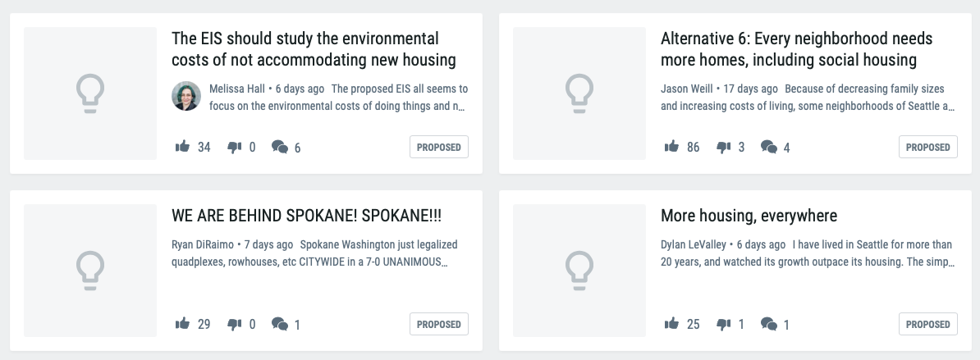
Task: Upvote the EIS environmental costs idea
Action: pos(183,147)
